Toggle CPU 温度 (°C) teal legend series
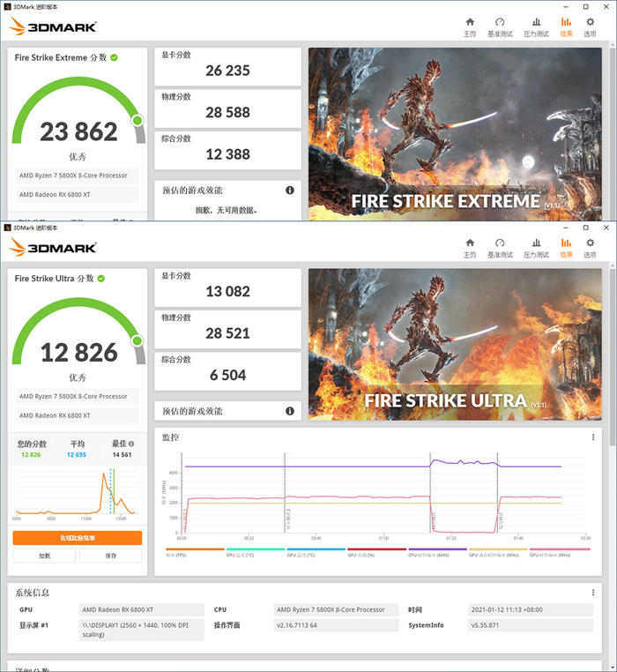 coord(256,551)
